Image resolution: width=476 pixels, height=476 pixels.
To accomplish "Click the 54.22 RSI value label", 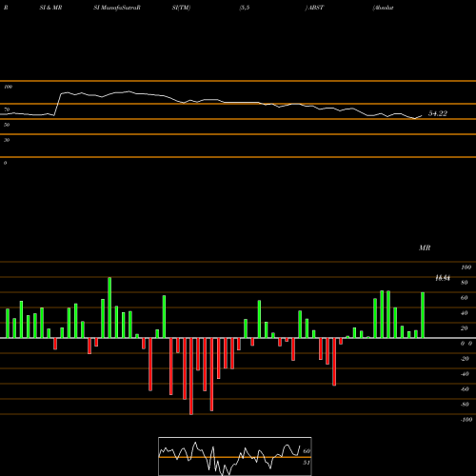I will click(438, 113).
